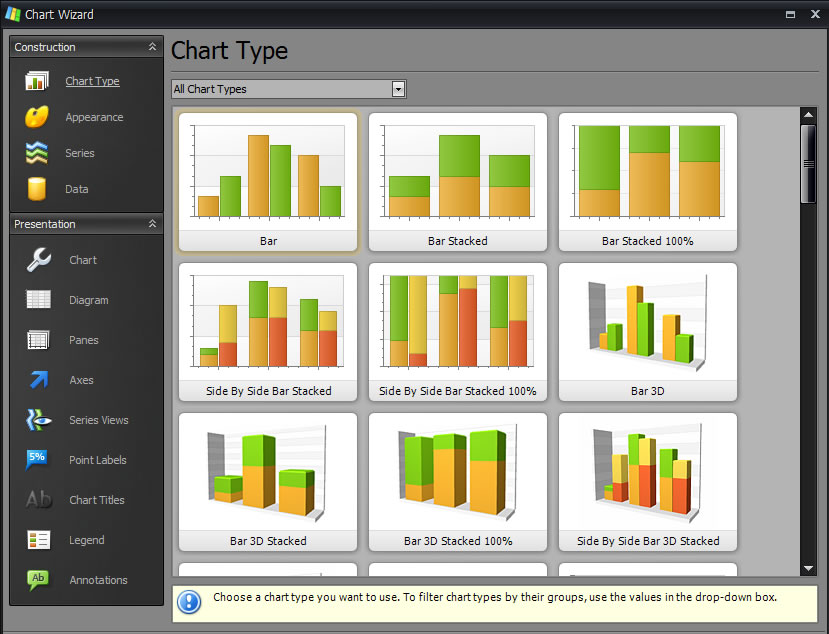Screen dimensions: 829x634
Task: Select Side By Side Bar 3D Stacked chart
Action: click(x=648, y=482)
